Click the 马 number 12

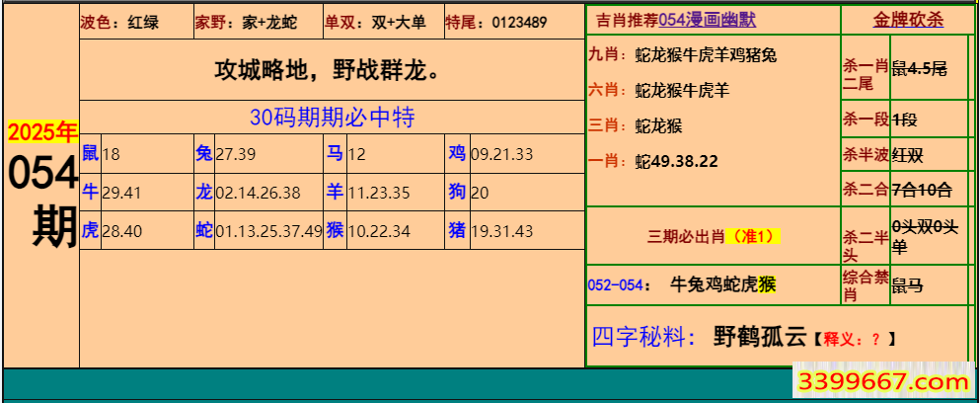356,154
